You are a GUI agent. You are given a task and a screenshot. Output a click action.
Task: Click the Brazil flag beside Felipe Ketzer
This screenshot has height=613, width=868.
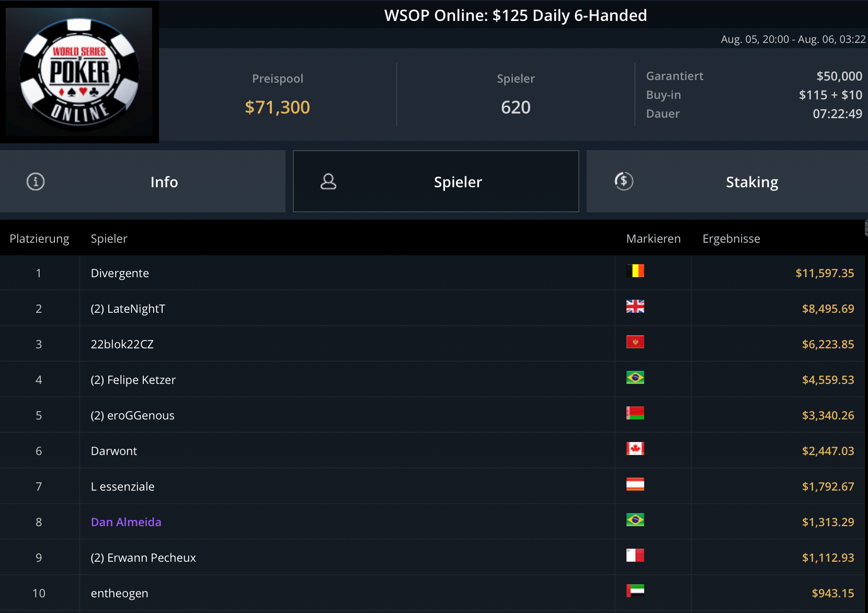[x=635, y=378]
